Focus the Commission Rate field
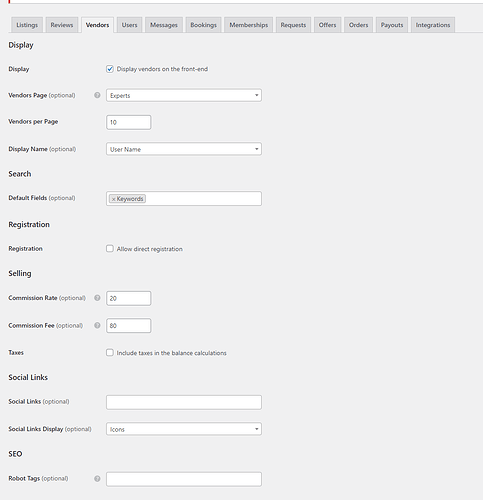The width and height of the screenshot is (483, 500). [129, 298]
